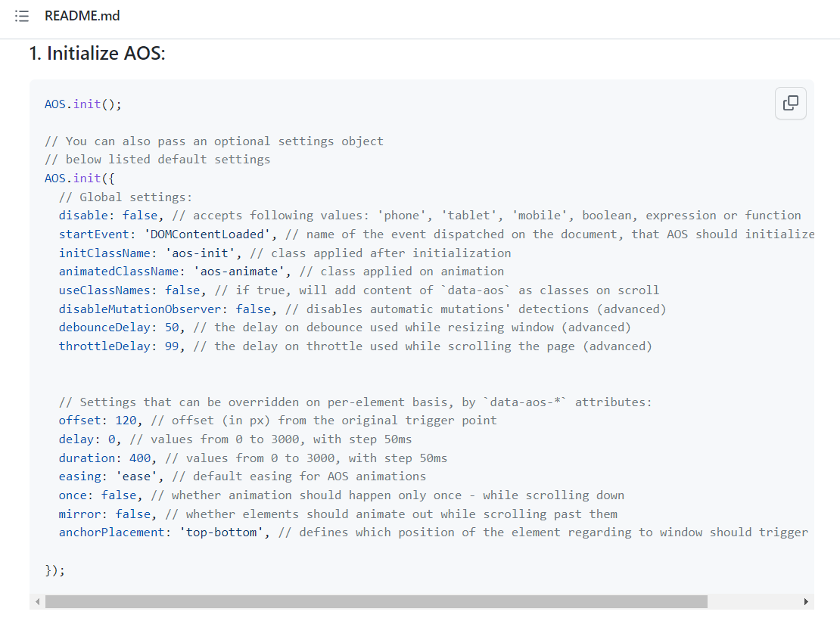Click the closing '});' line

(54, 570)
